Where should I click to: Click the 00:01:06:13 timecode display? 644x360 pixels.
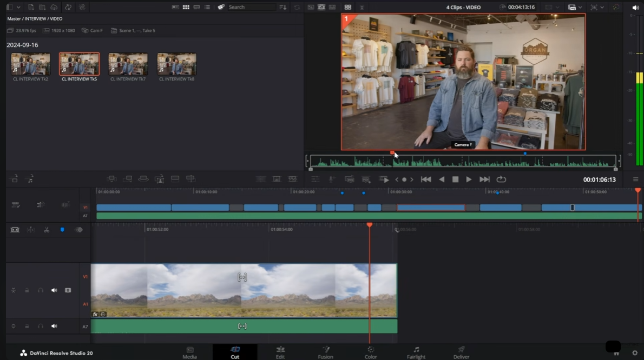pyautogui.click(x=599, y=179)
